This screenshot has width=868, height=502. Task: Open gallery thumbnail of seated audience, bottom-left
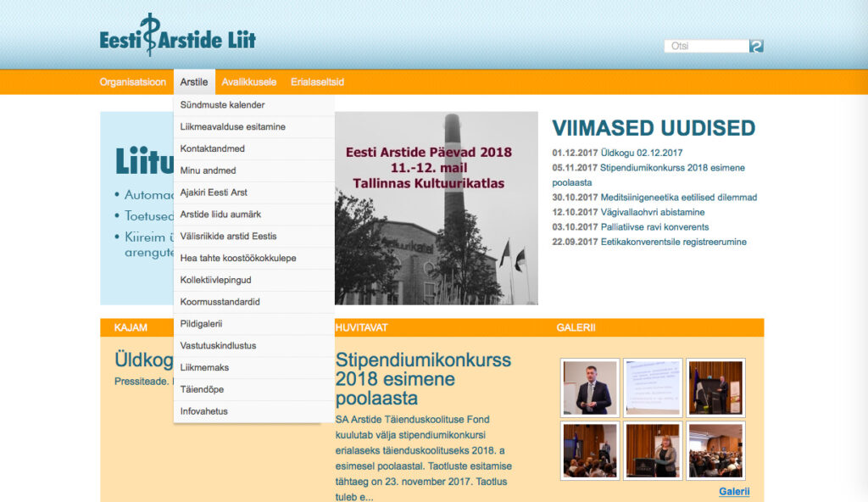pos(590,450)
